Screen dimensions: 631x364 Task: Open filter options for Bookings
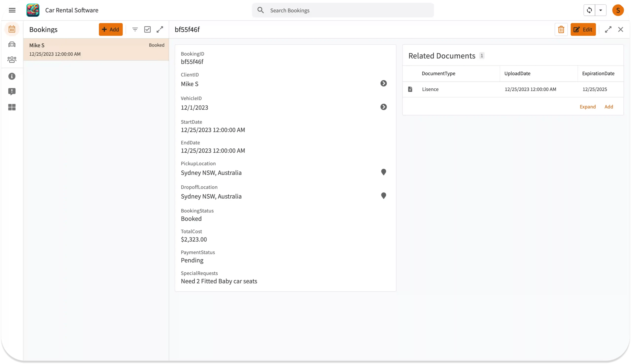[x=135, y=30]
